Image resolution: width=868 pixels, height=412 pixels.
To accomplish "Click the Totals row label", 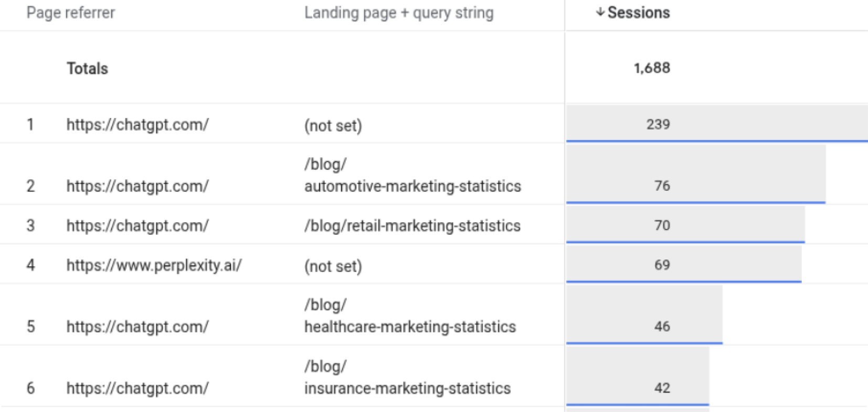I will pyautogui.click(x=87, y=68).
